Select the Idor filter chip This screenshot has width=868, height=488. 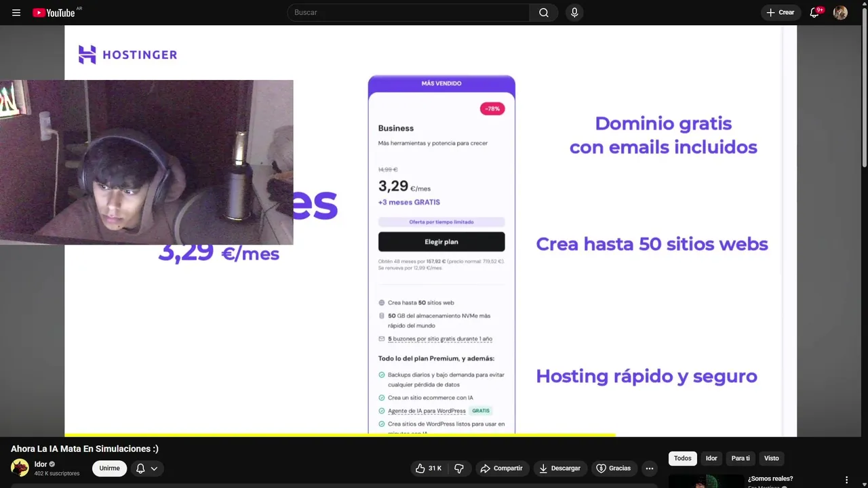point(711,458)
